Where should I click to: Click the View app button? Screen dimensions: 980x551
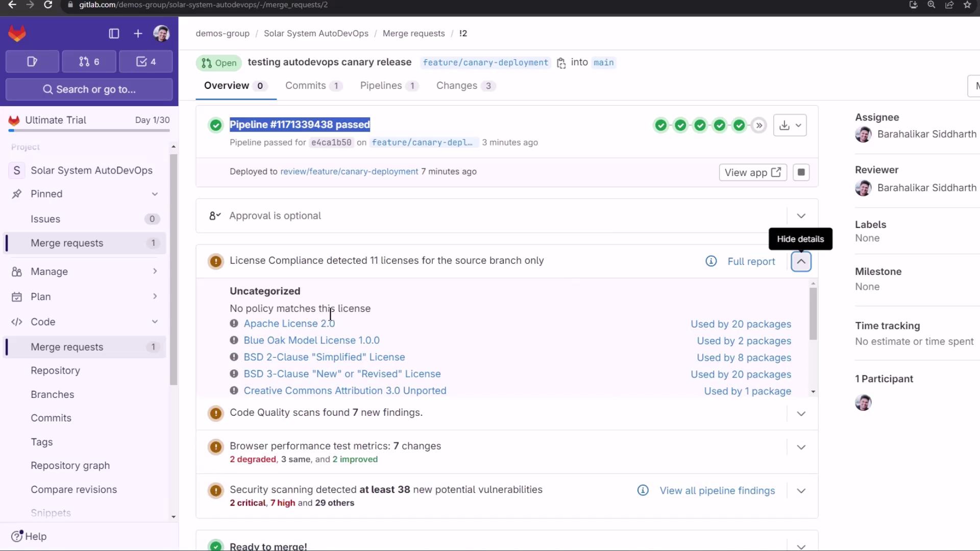click(x=752, y=172)
